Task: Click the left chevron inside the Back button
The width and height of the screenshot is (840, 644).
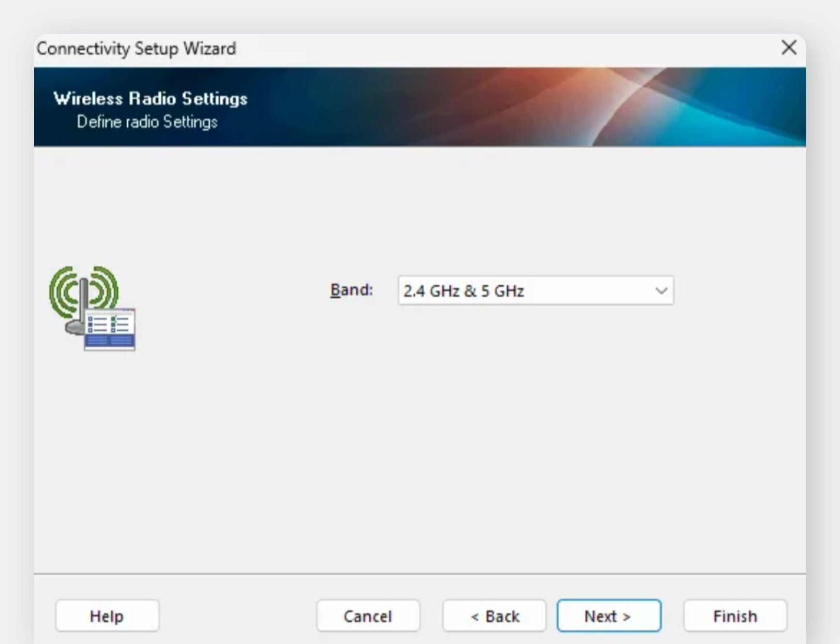Action: 475,617
